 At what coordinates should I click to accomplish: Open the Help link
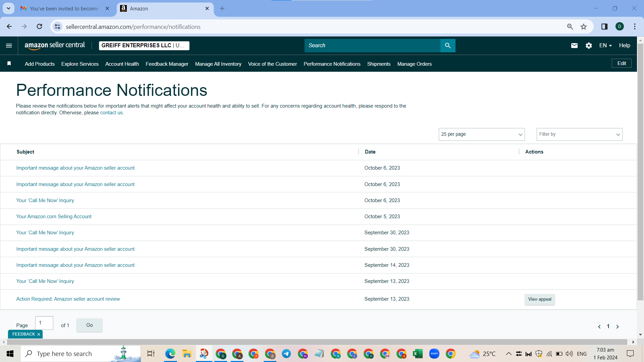pos(625,46)
